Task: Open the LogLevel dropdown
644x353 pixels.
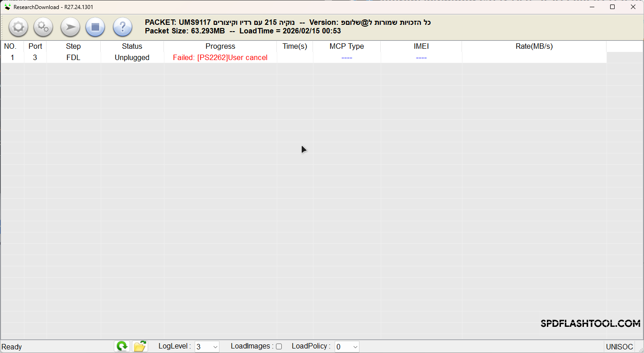Action: 215,346
